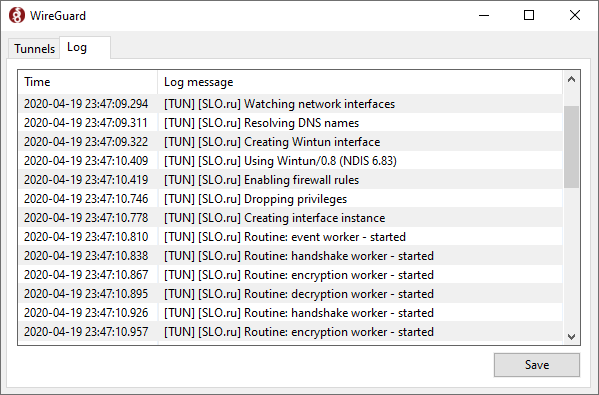The height and width of the screenshot is (395, 599).
Task: Select the Dropping privileges log entry
Action: pyautogui.click(x=290, y=199)
